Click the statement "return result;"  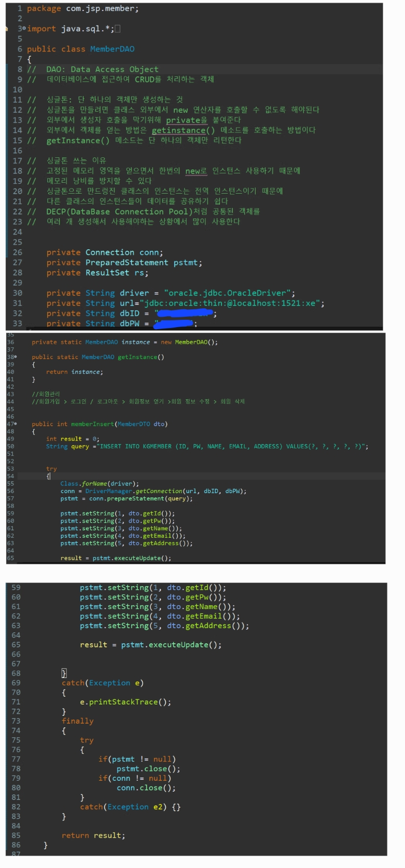click(x=93, y=836)
